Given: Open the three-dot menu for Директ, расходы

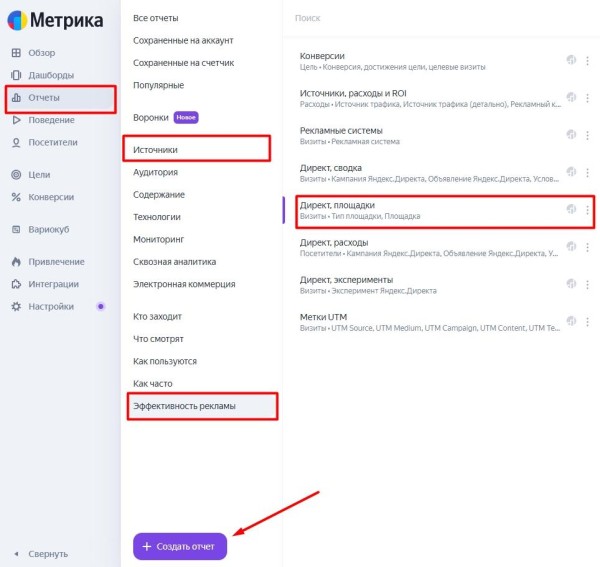Looking at the screenshot, I should [588, 247].
